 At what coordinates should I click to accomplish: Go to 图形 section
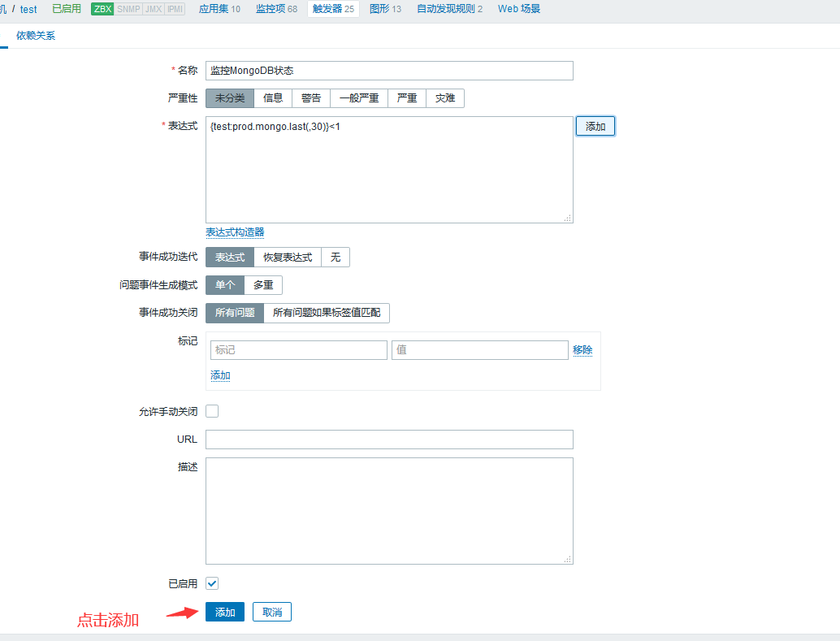pyautogui.click(x=385, y=9)
